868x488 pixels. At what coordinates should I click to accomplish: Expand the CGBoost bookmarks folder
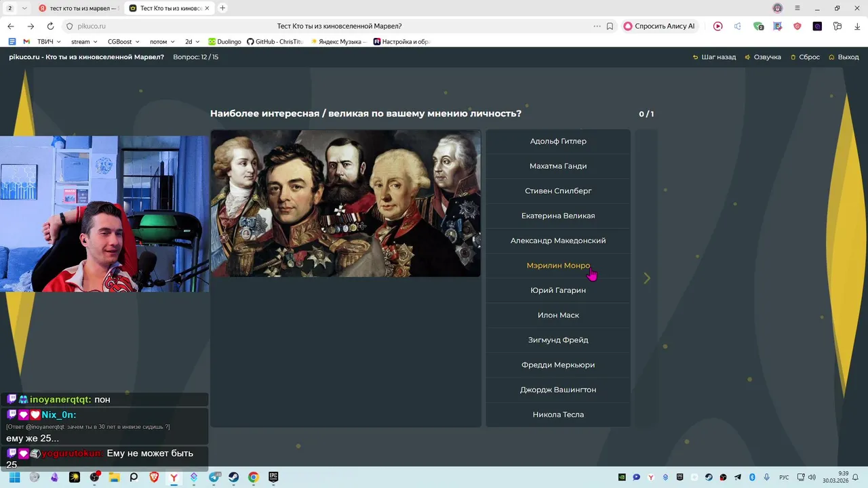click(123, 41)
